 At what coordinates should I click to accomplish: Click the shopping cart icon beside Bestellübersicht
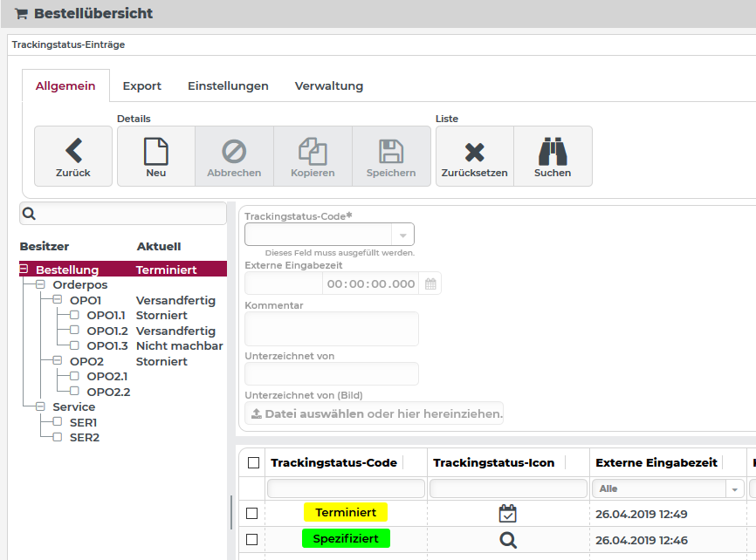21,13
